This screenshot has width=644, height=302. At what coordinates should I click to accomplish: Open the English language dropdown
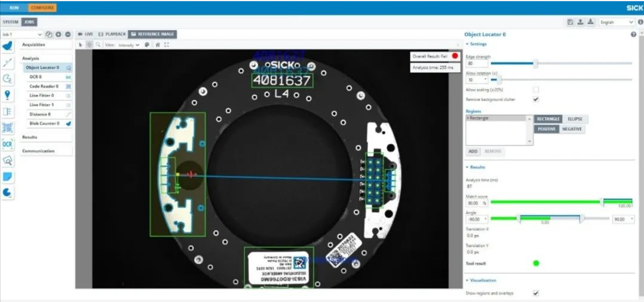tap(617, 22)
